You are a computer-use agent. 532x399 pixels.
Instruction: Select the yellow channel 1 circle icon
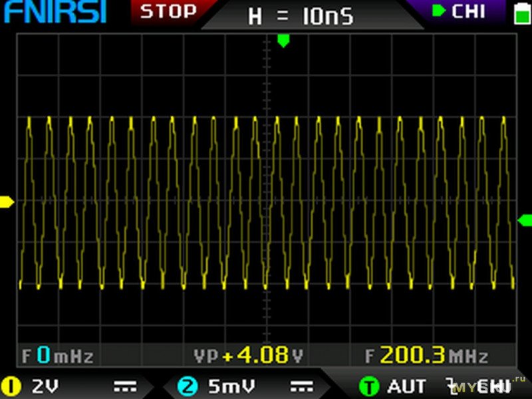[x=11, y=386]
